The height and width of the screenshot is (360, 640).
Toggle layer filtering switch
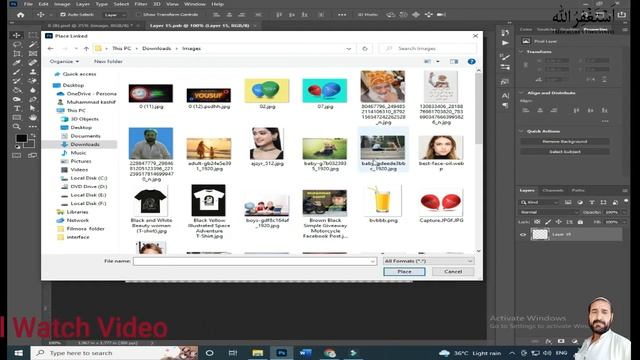coord(626,201)
